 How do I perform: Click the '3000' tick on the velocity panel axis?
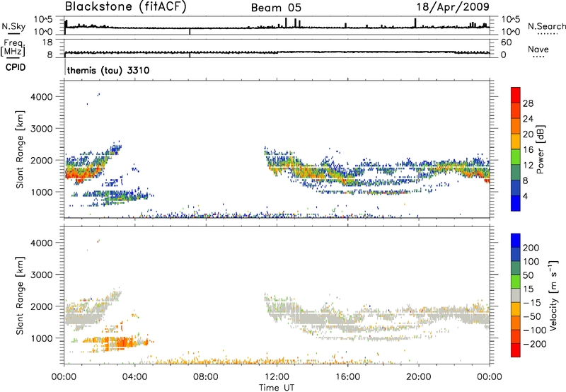point(42,275)
